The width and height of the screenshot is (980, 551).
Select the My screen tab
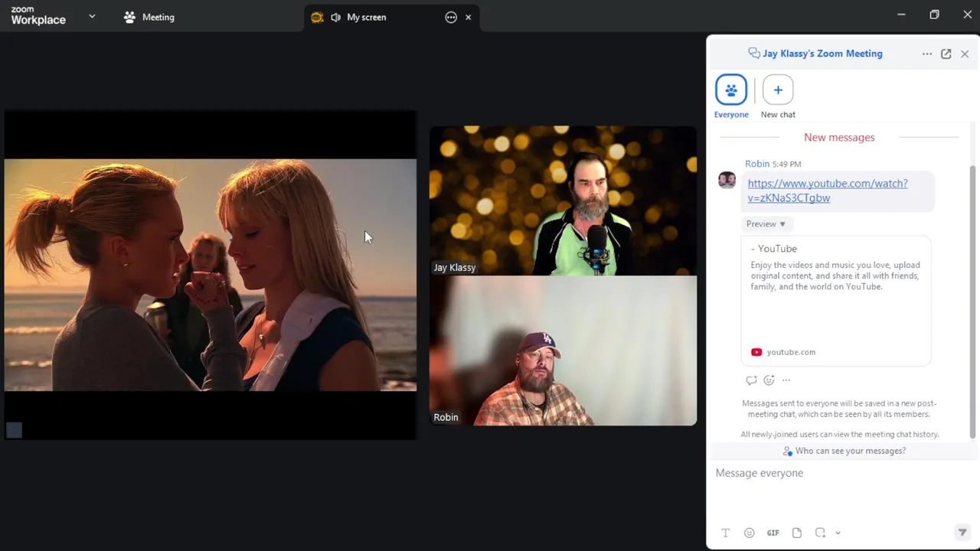(392, 17)
